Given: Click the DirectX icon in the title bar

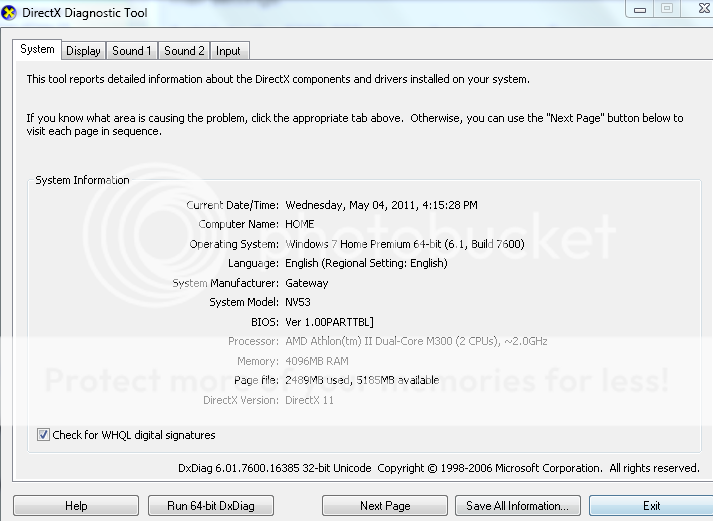Looking at the screenshot, I should point(10,12).
